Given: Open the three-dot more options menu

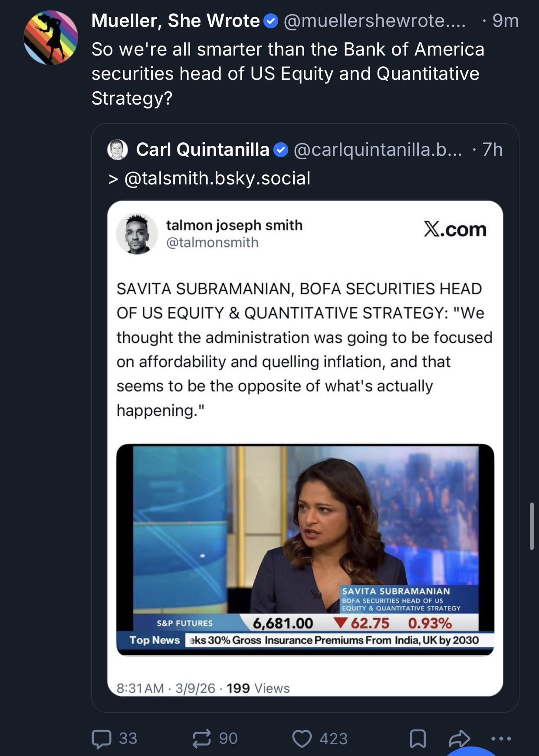Looking at the screenshot, I should [501, 738].
